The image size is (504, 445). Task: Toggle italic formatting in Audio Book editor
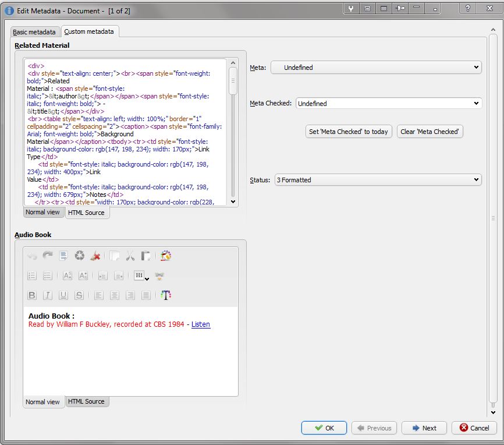click(48, 296)
